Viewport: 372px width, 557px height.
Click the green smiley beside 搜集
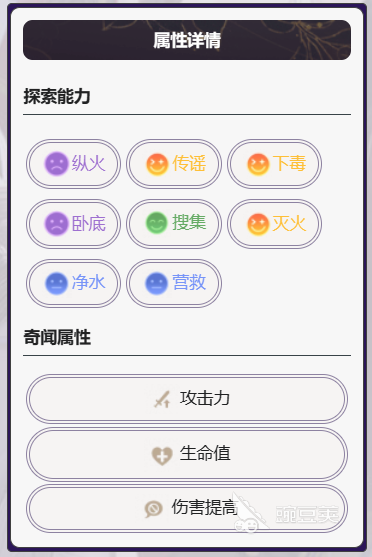point(157,223)
